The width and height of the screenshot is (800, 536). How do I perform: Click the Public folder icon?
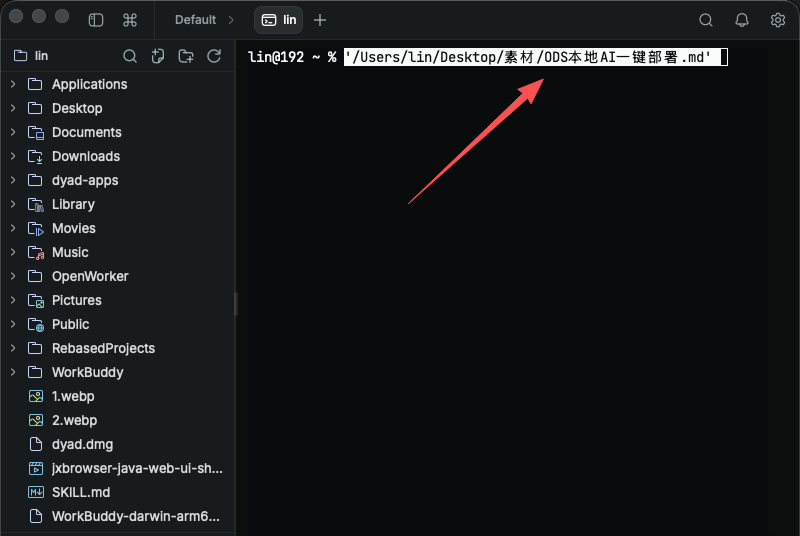pyautogui.click(x=36, y=324)
